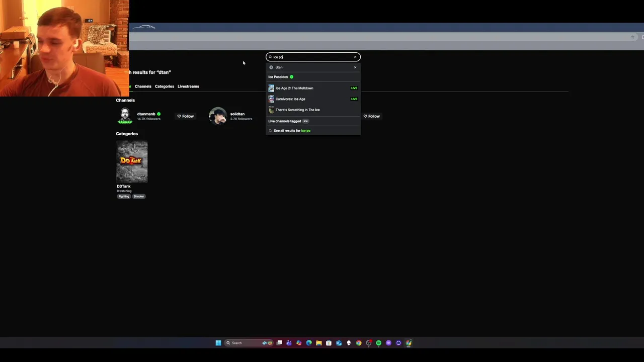
Task: Open the DDTank category thumbnail
Action: coord(132,161)
